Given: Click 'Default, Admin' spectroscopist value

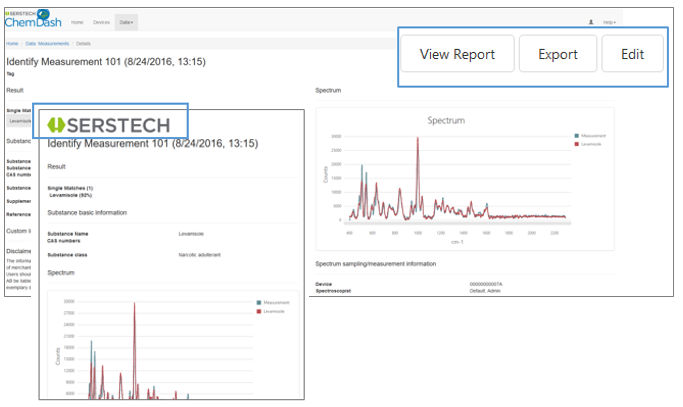Looking at the screenshot, I should coord(485,291).
